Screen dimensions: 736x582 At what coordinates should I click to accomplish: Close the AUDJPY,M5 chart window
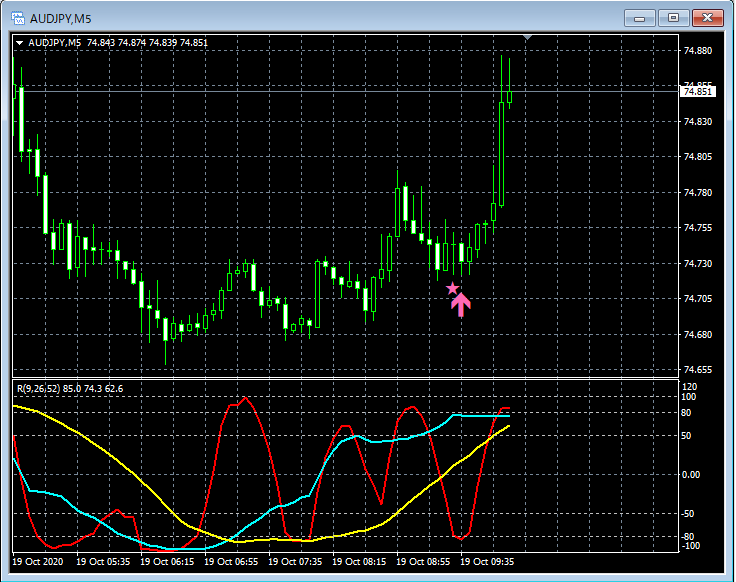707,18
